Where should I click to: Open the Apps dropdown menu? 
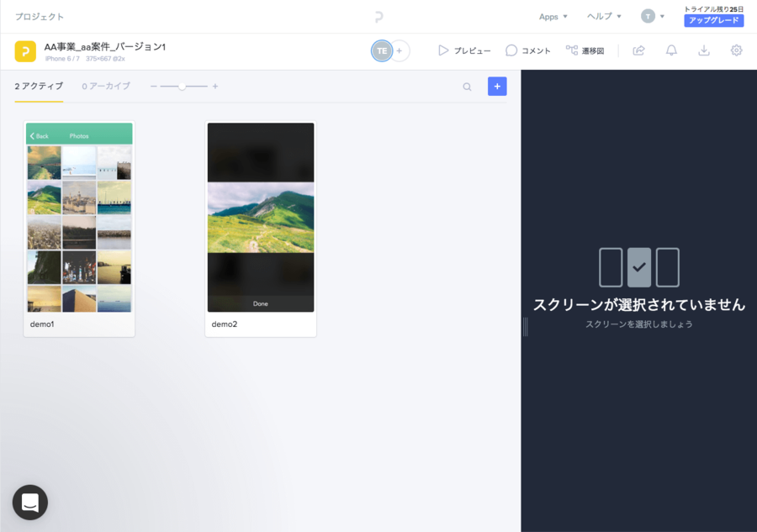(x=553, y=17)
